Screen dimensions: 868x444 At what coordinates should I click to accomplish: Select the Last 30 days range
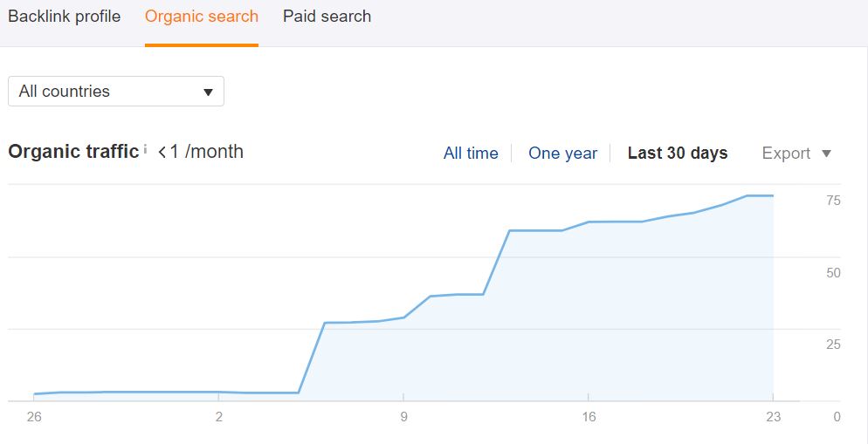[x=677, y=154]
